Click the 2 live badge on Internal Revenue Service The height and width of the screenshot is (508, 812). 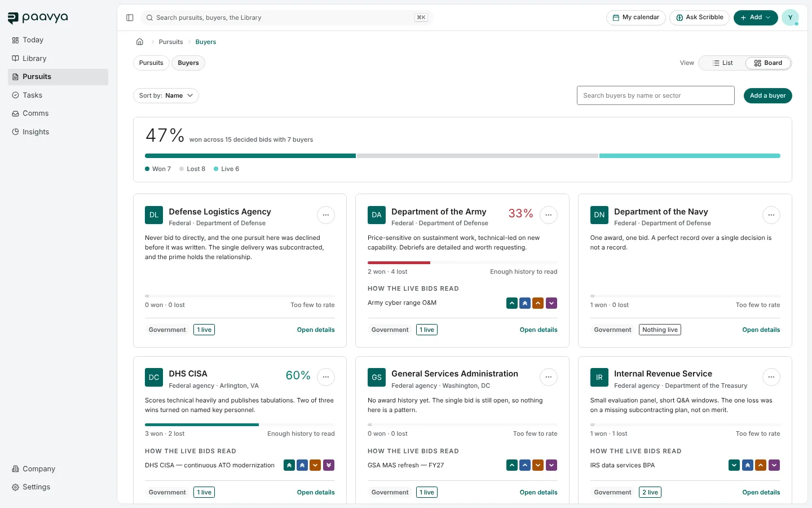(650, 492)
